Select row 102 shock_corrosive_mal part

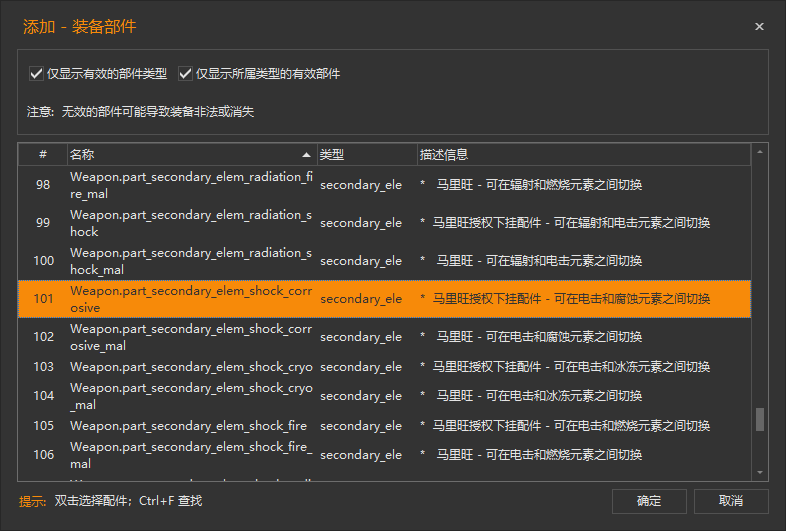click(190, 337)
